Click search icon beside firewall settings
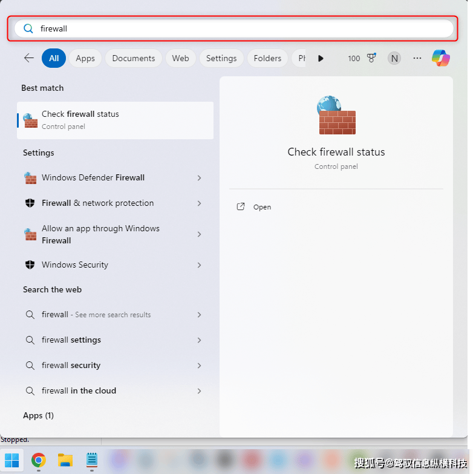 point(30,340)
